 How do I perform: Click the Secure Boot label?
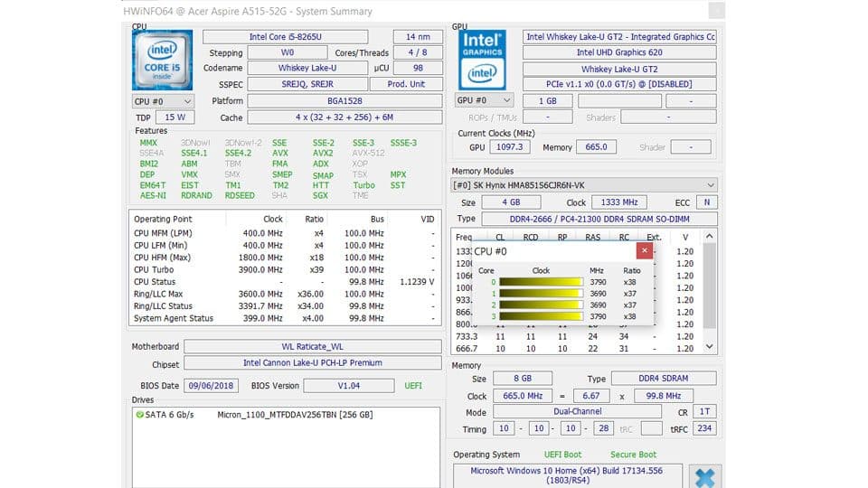pos(633,455)
